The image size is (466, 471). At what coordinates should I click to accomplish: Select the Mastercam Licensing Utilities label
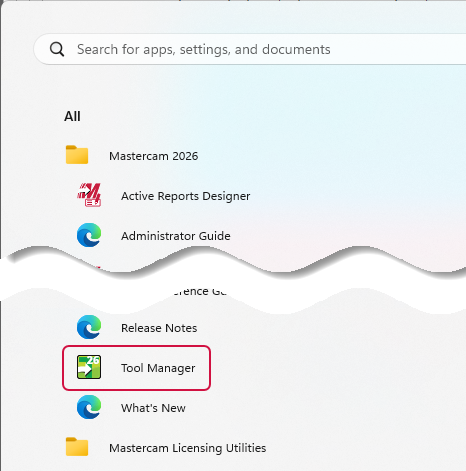188,448
